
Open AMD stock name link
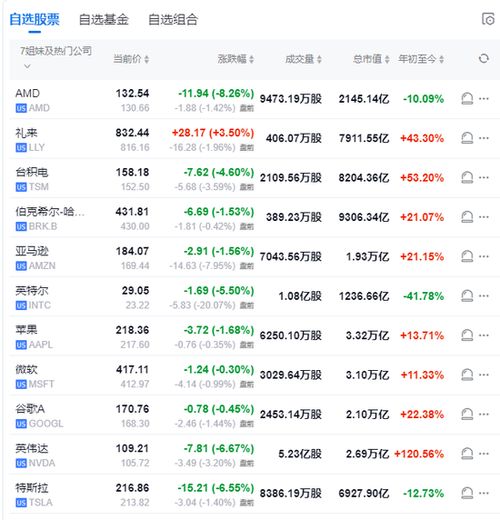pyautogui.click(x=28, y=93)
